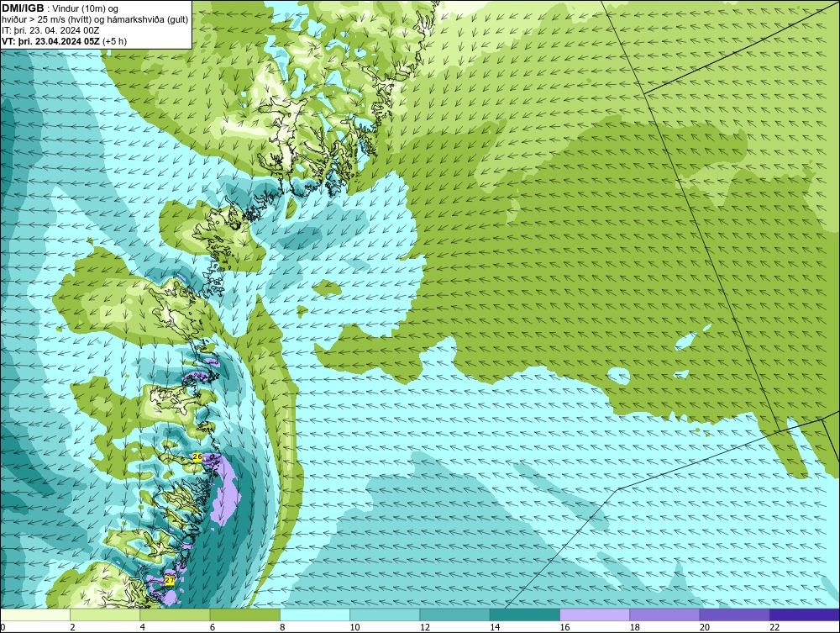The image size is (840, 633).
Task: Click the 8–10 m/s light cyan legend swatch
Action: [x=315, y=615]
